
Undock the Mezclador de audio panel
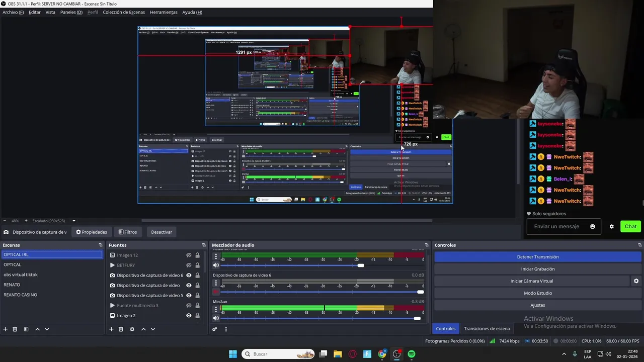pyautogui.click(x=427, y=245)
